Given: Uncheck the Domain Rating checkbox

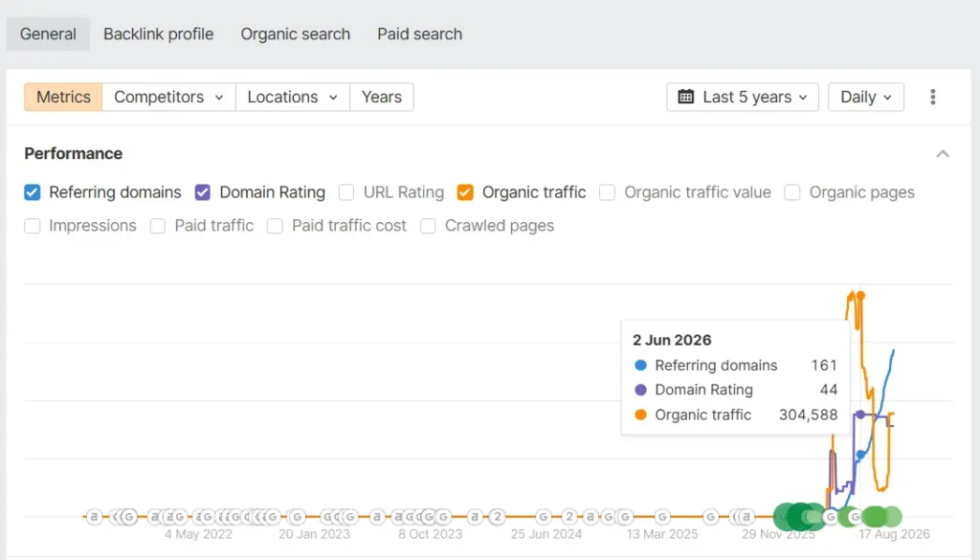Looking at the screenshot, I should 203,192.
